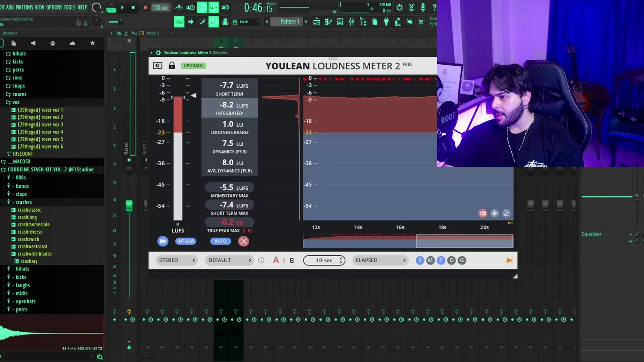This screenshot has width=644, height=362.
Task: Toggle typing keyboard to piano icon
Action: [x=179, y=21]
